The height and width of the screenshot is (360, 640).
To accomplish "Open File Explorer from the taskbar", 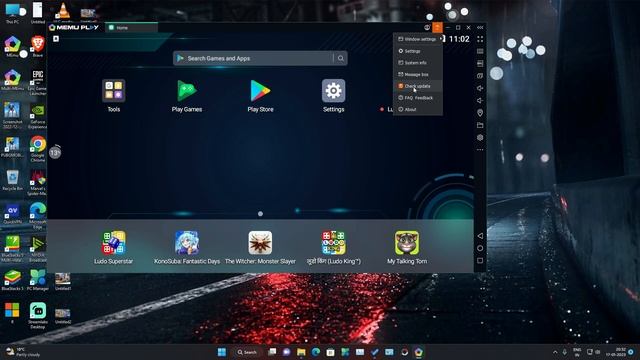I will click(x=301, y=352).
